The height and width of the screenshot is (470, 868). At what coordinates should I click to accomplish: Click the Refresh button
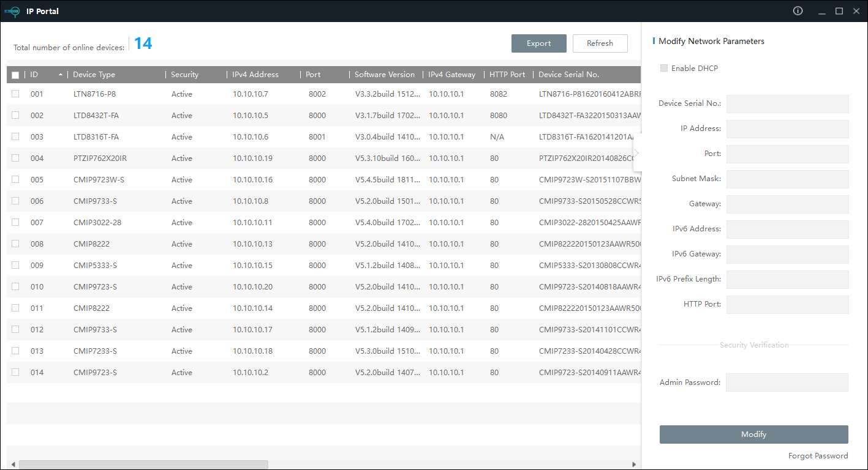[x=600, y=43]
